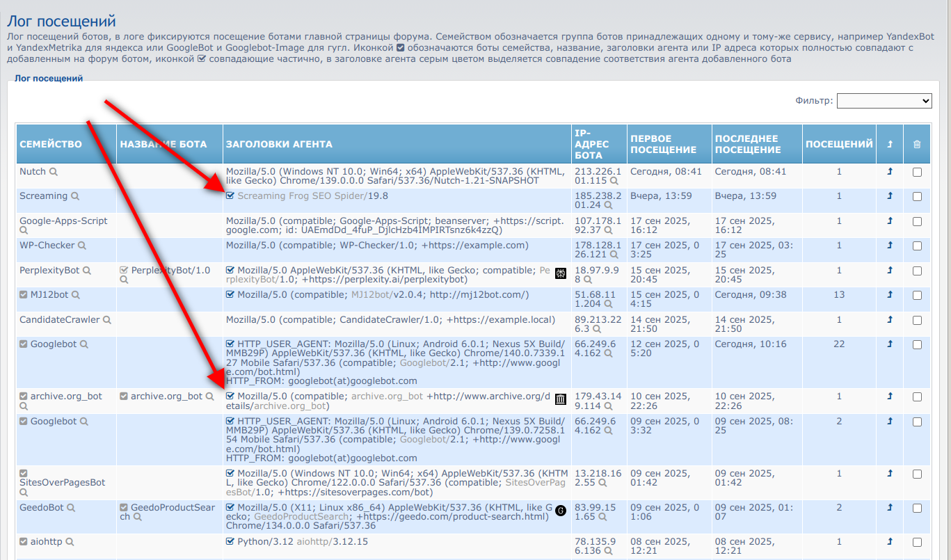The width and height of the screenshot is (951, 560).
Task: Select the checkbox in the MJ12bot row
Action: pos(917,296)
